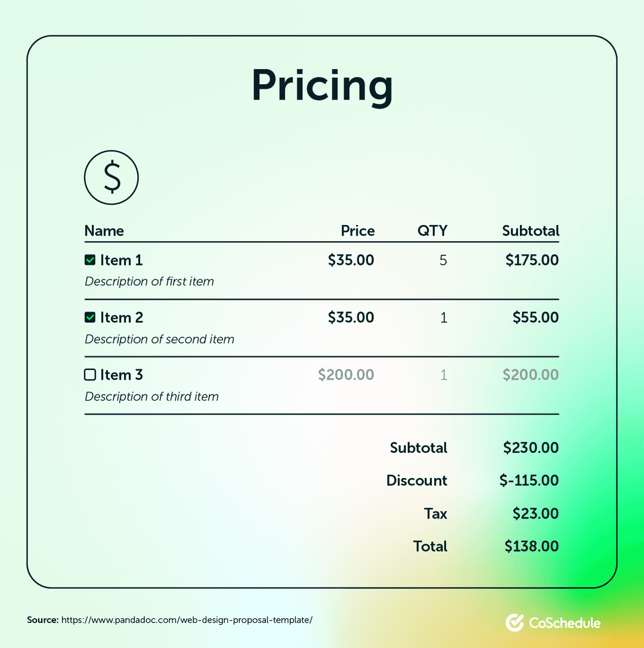Click the dollar sign circle icon
Image resolution: width=644 pixels, height=648 pixels.
(112, 177)
